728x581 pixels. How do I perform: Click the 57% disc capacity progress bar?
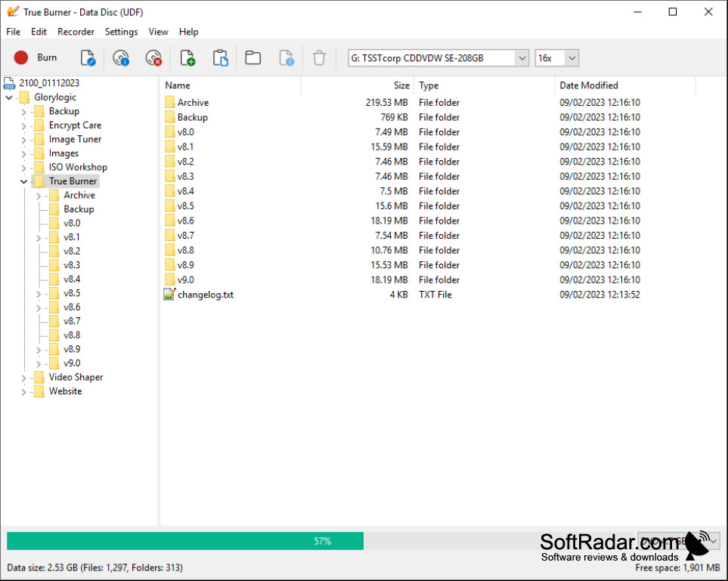(x=318, y=541)
